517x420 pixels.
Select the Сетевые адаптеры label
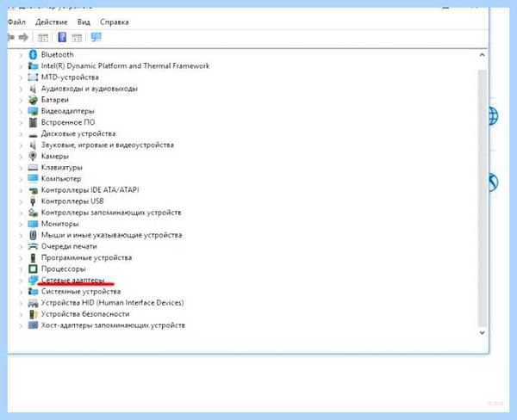pos(73,280)
